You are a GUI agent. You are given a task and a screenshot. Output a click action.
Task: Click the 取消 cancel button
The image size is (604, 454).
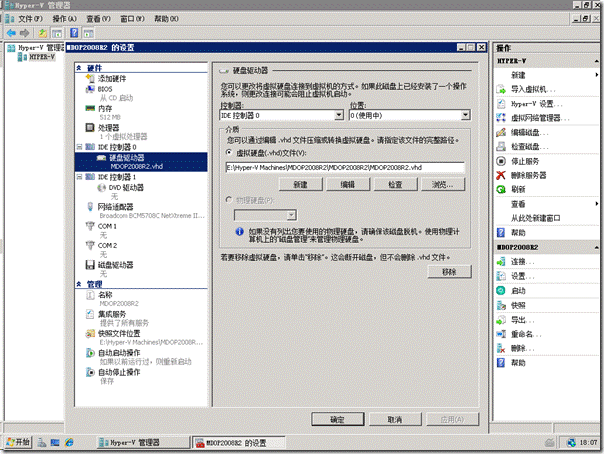click(x=395, y=419)
